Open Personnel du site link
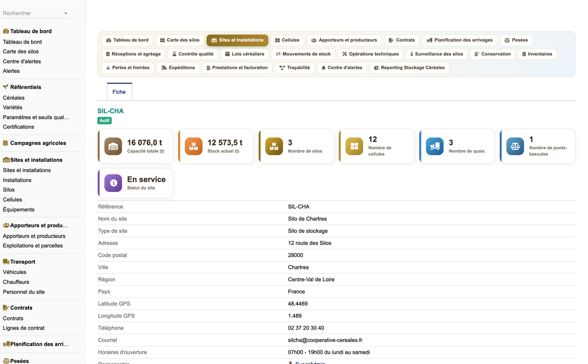Viewport: 588px width, 364px height. [24, 291]
